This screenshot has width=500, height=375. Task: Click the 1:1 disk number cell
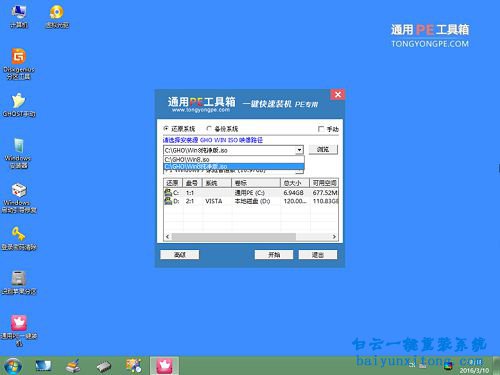tap(190, 193)
